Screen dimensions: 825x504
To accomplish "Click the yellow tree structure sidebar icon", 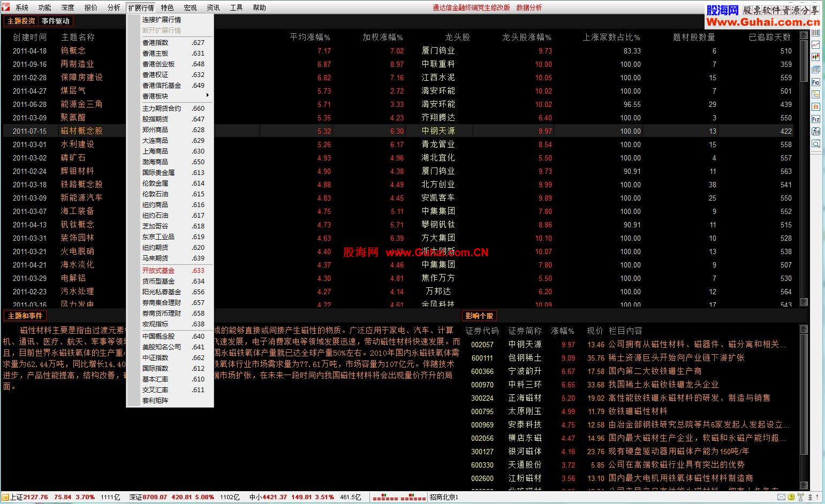I will click(x=816, y=95).
